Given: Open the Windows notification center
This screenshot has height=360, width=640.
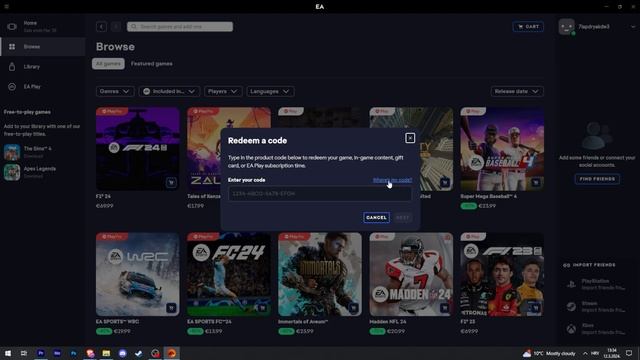Looking at the screenshot, I should 629,353.
